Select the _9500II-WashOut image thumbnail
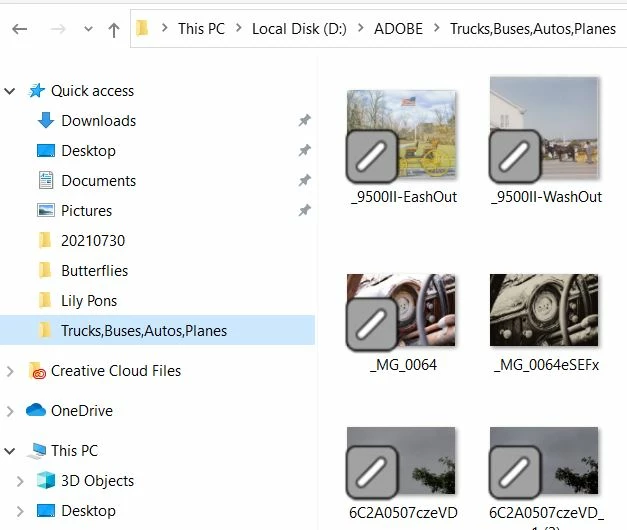The image size is (627, 530). point(544,128)
